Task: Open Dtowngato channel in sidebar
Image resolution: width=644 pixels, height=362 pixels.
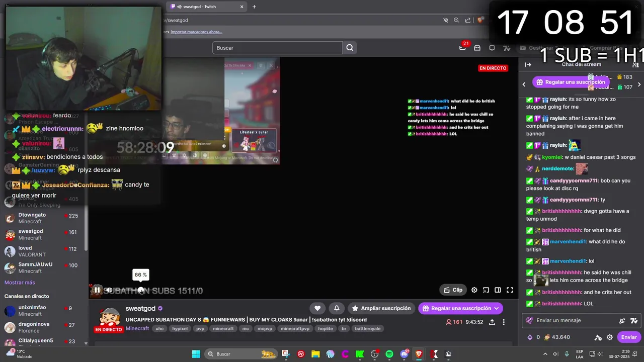Action: [43, 218]
